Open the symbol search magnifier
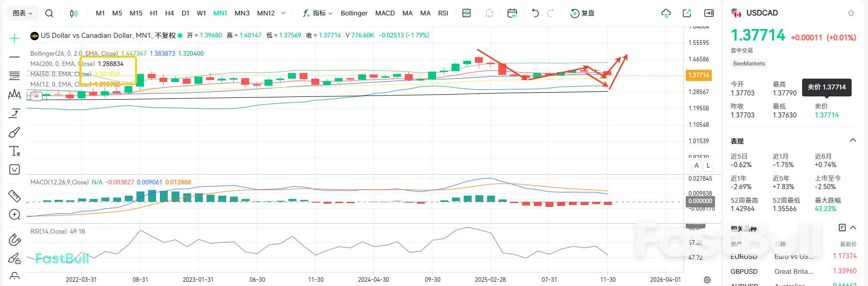Viewport: 868px width, 286px height. (x=49, y=13)
